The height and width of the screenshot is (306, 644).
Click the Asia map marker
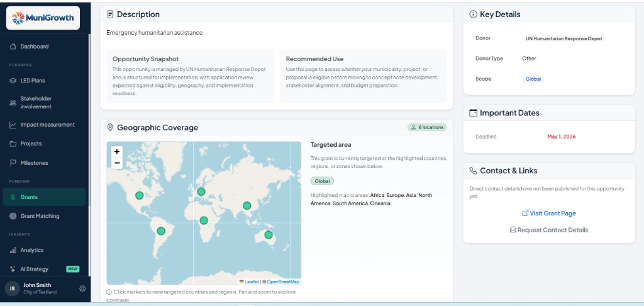[247, 206]
